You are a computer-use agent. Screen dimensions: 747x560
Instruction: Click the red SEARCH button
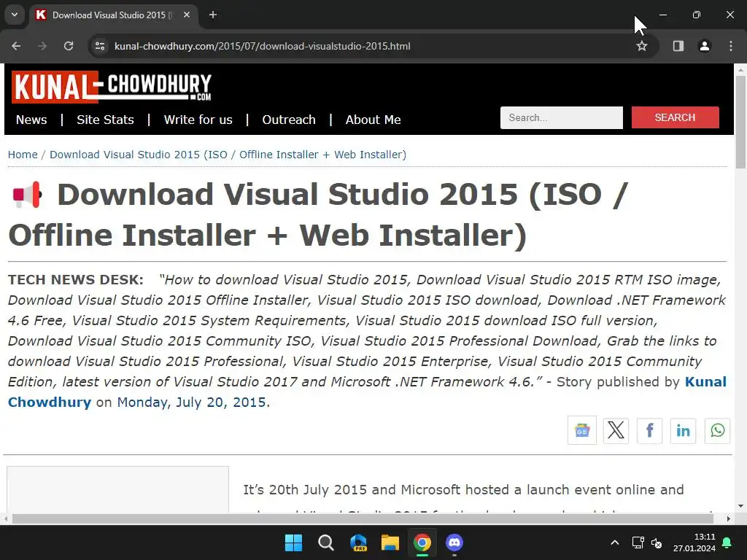pos(675,117)
